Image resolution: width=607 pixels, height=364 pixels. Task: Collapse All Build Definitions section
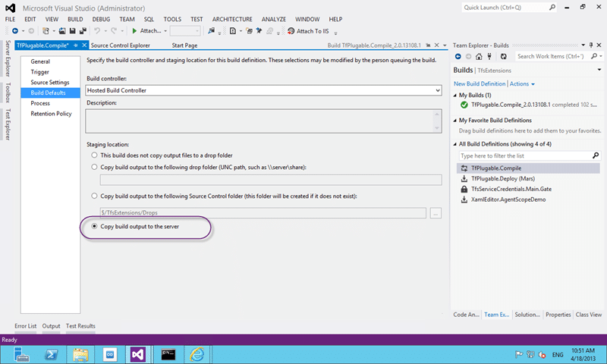454,144
